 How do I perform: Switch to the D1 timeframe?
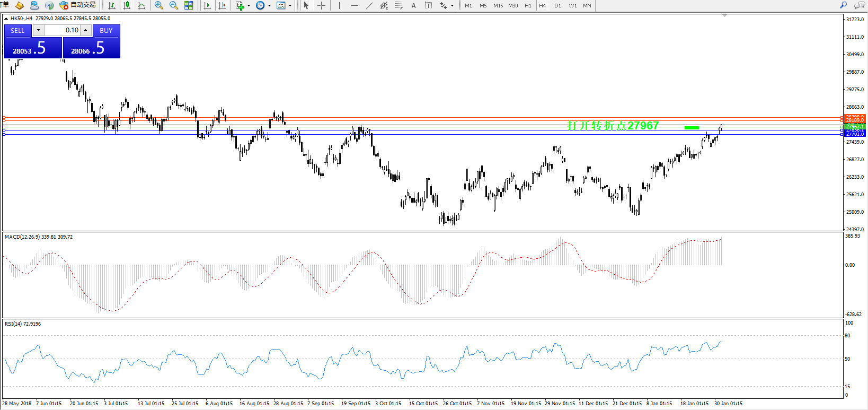coord(557,5)
